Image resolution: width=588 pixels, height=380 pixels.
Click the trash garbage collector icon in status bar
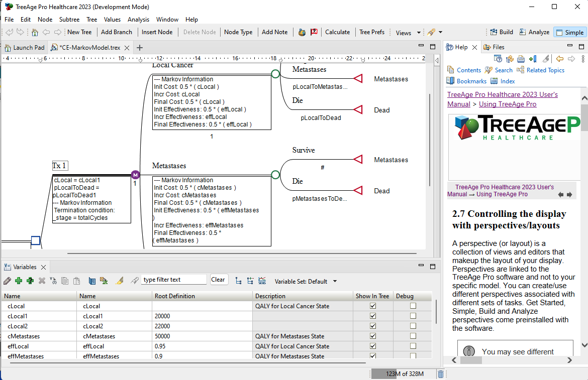[441, 374]
